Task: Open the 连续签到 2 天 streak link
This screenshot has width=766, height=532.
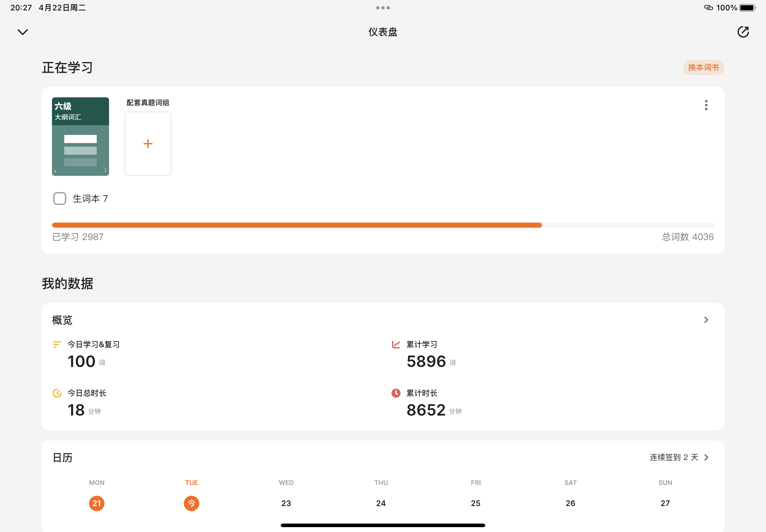Action: pyautogui.click(x=673, y=457)
